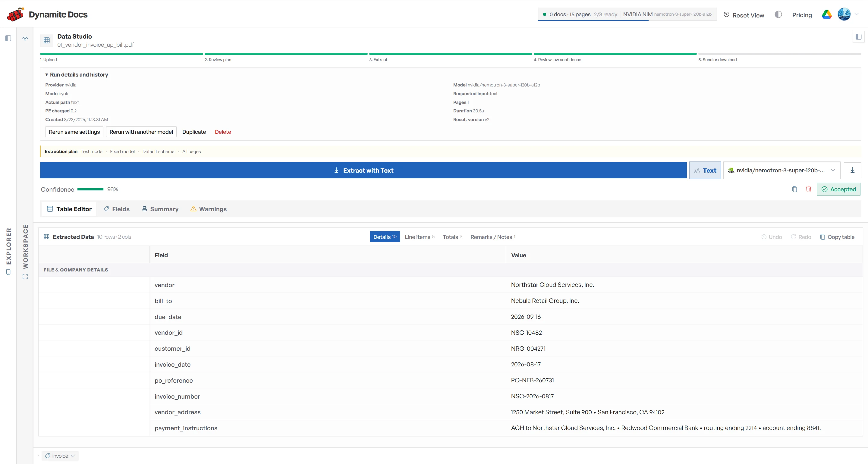Click the eye preview icon

[x=25, y=39]
